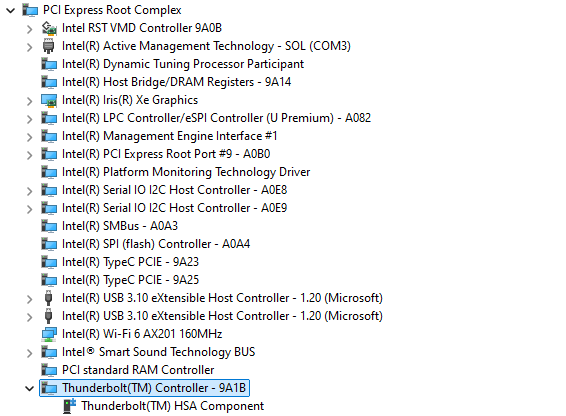Collapse the PCI Express Root Complex node
566x416 pixels.
pyautogui.click(x=11, y=10)
